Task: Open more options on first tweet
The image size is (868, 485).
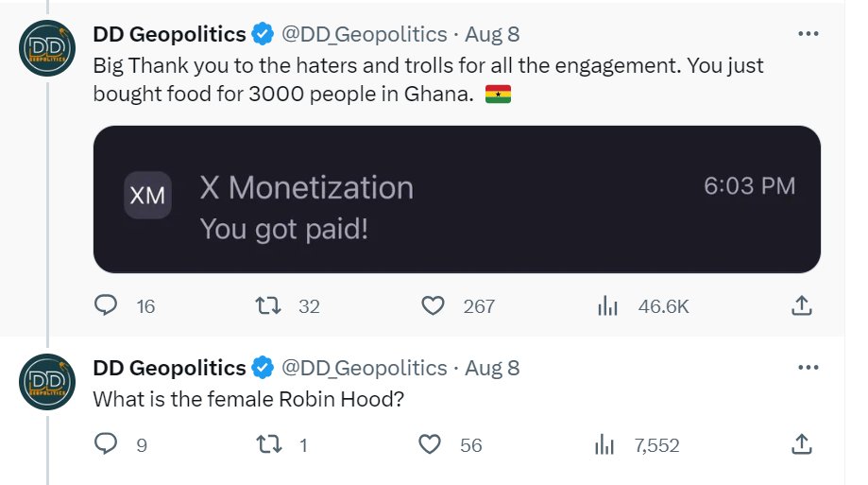Action: pos(808,34)
